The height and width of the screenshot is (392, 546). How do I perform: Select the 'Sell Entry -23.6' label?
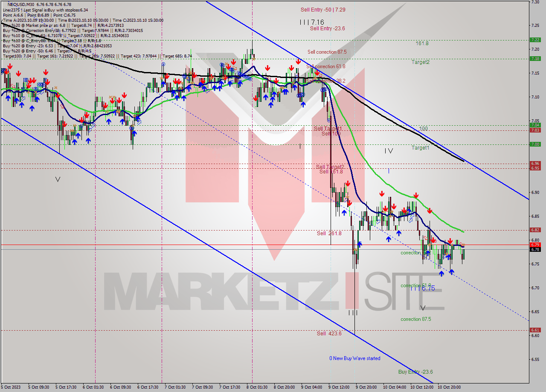[327, 29]
